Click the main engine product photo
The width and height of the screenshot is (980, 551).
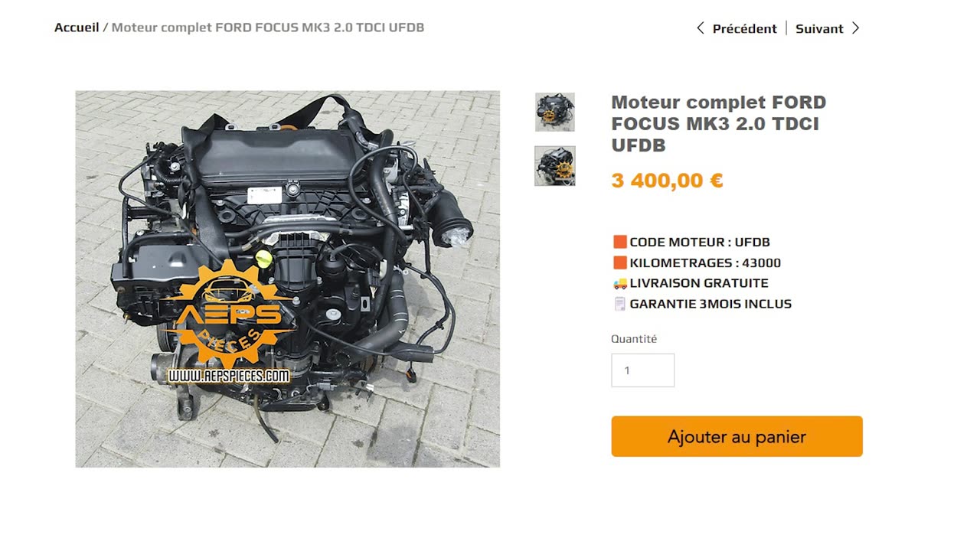click(287, 279)
